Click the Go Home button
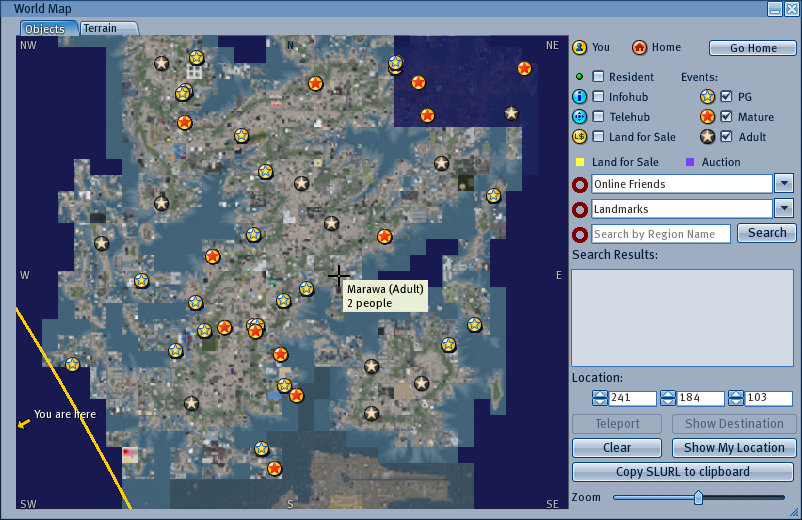The image size is (802, 520). pyautogui.click(x=752, y=48)
